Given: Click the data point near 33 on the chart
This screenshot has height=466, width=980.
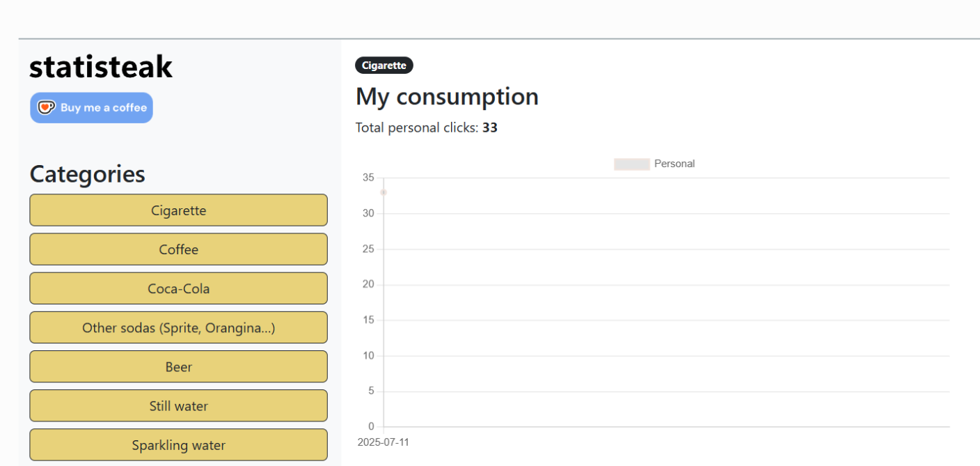Looking at the screenshot, I should (384, 192).
